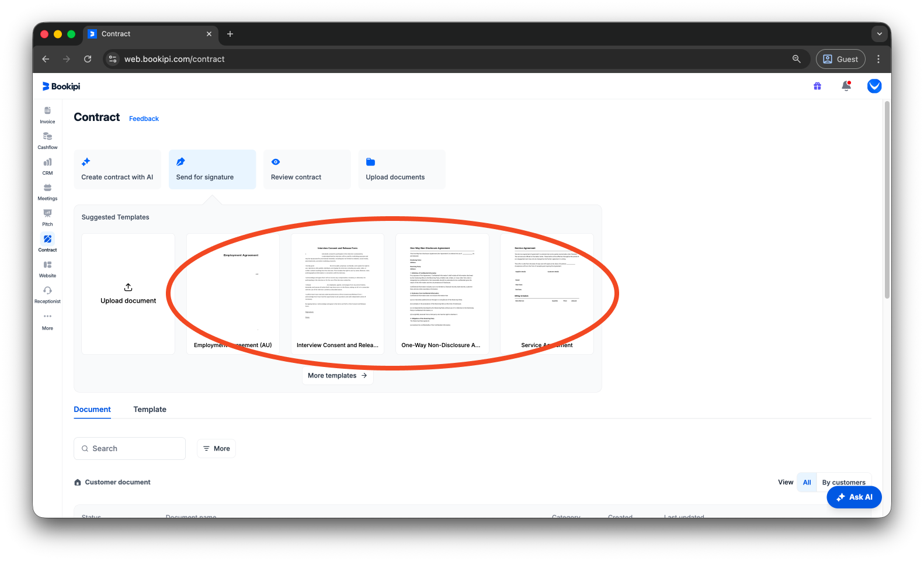Viewport: 924px width, 561px height.
Task: Click the document Search field
Action: [x=130, y=449]
